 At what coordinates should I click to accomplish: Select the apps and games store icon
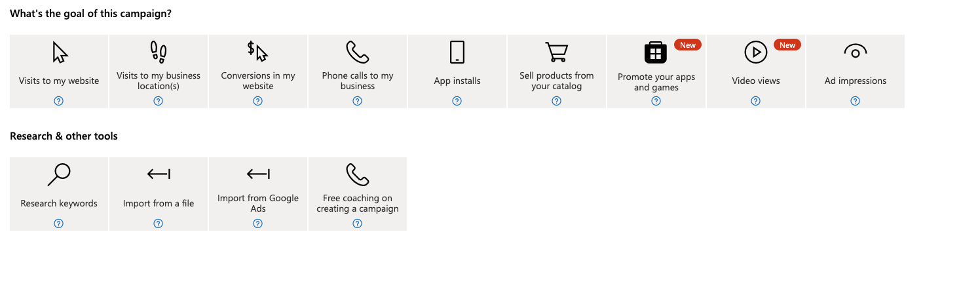(x=656, y=52)
